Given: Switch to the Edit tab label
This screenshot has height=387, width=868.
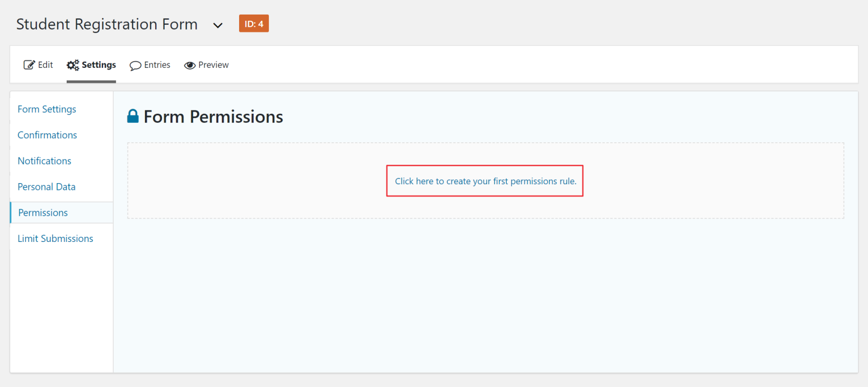Looking at the screenshot, I should point(45,65).
